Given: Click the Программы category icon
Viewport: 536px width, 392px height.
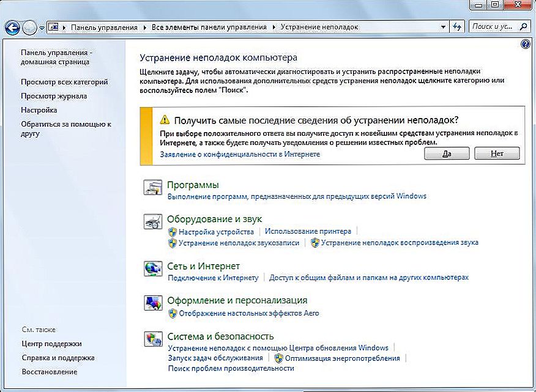Looking at the screenshot, I should 153,187.
